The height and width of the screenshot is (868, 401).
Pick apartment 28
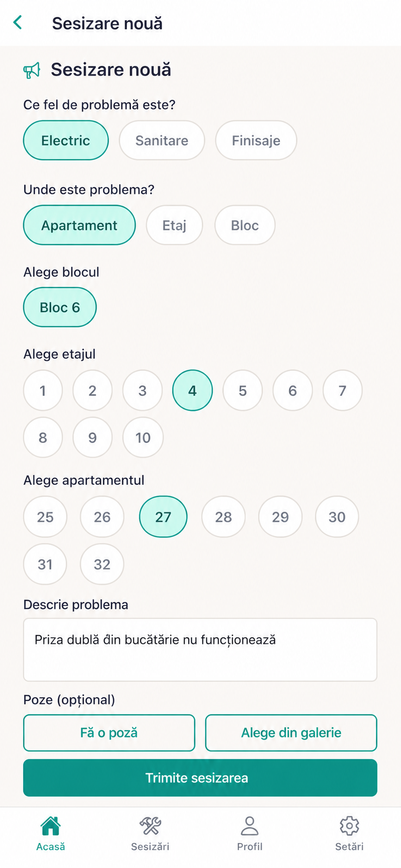[224, 517]
